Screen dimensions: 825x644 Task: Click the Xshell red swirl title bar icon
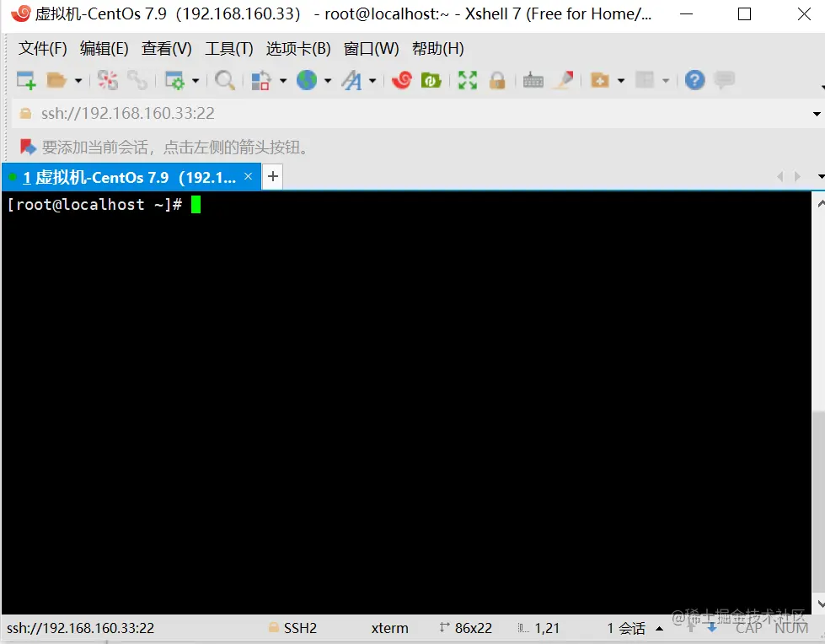tap(20, 13)
